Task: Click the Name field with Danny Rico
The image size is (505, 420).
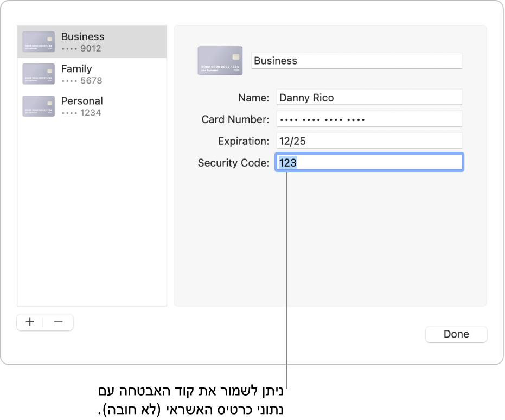Action: pyautogui.click(x=369, y=97)
